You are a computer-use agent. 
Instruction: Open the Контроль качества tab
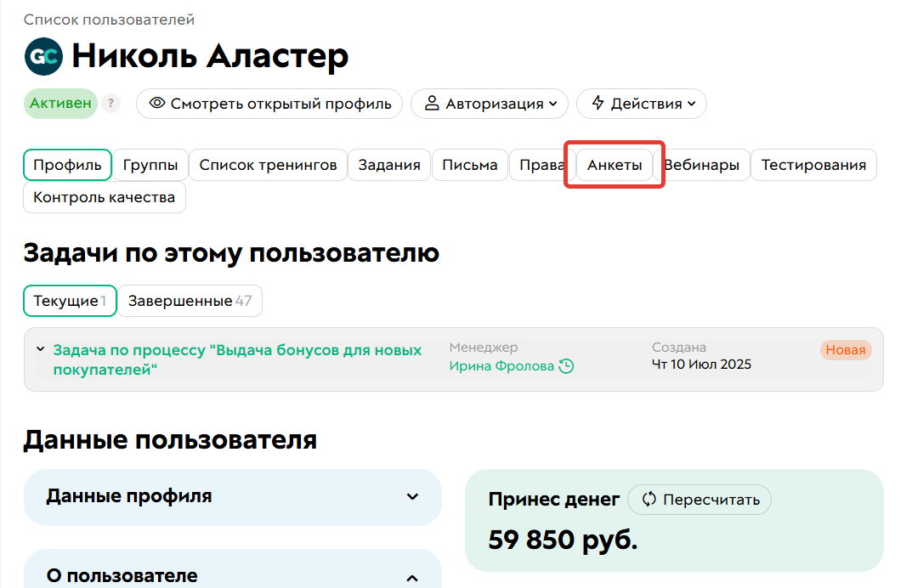104,197
